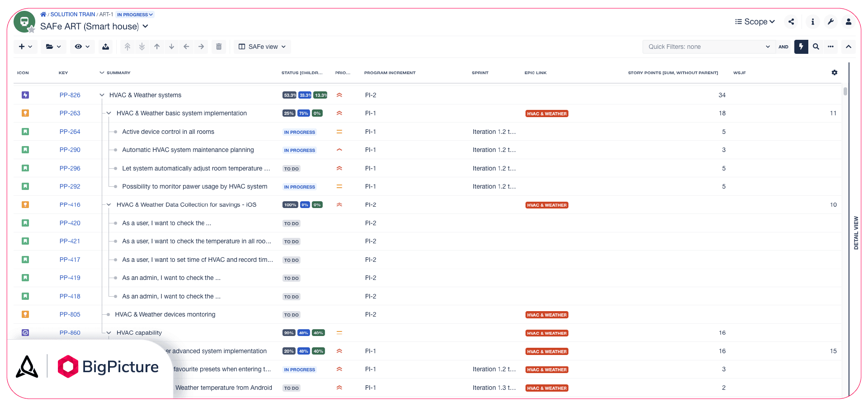Screen dimensions: 868x407
Task: Click the user profile icon
Action: 849,22
